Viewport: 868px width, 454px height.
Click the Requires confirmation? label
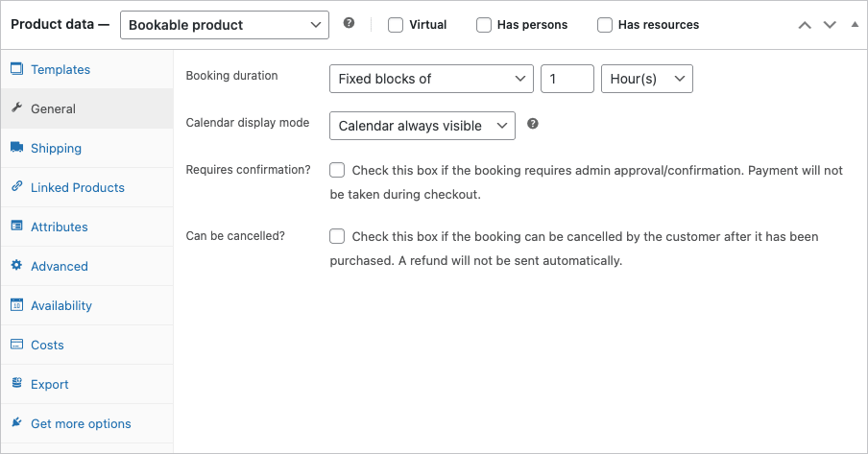[x=249, y=170]
